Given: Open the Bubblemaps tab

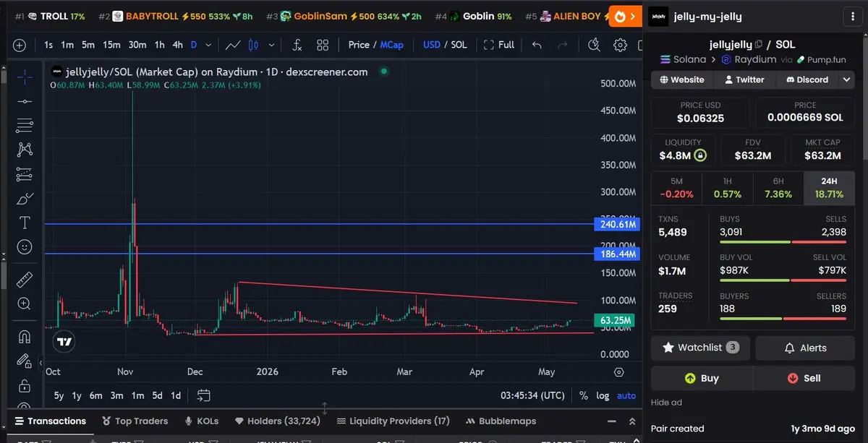Looking at the screenshot, I should pyautogui.click(x=502, y=421).
